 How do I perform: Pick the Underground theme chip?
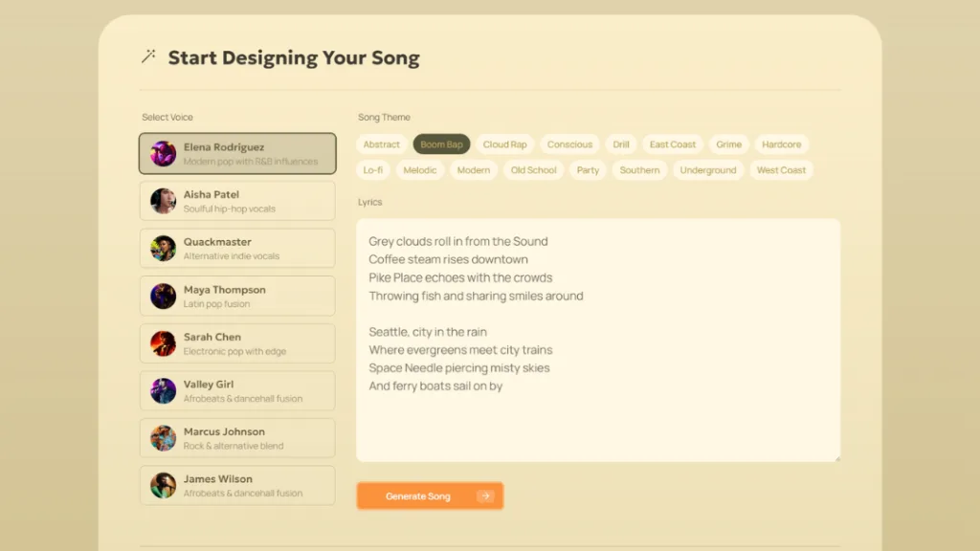tap(708, 170)
